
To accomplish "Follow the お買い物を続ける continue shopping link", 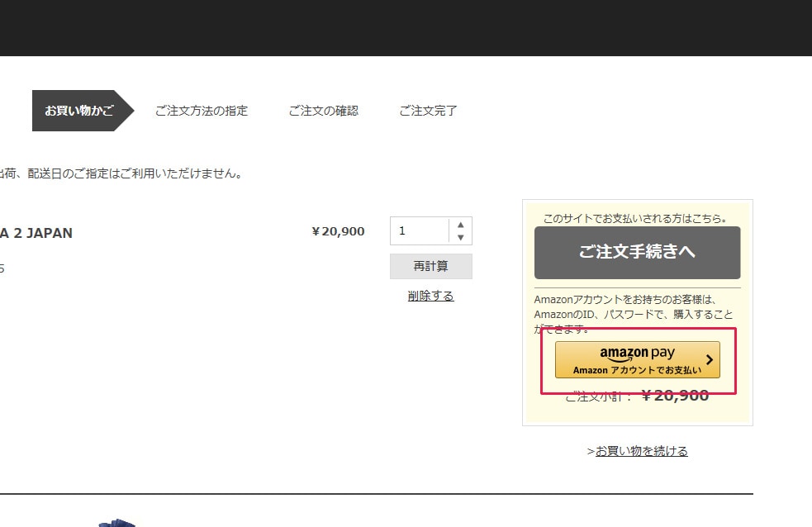I will pos(641,451).
